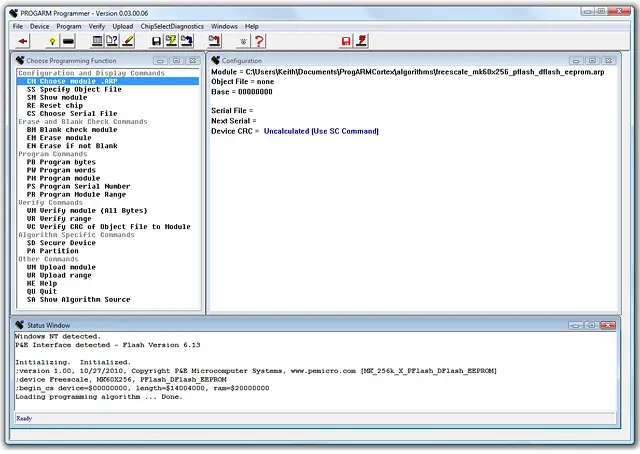Select 'PS Program Serial Number' command
This screenshot has height=454, width=640.
click(78, 186)
